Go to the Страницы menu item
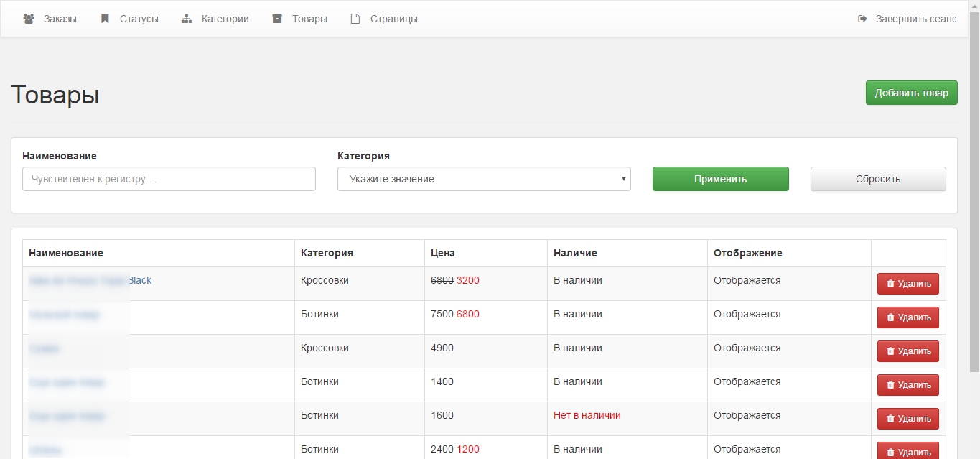 pyautogui.click(x=393, y=19)
